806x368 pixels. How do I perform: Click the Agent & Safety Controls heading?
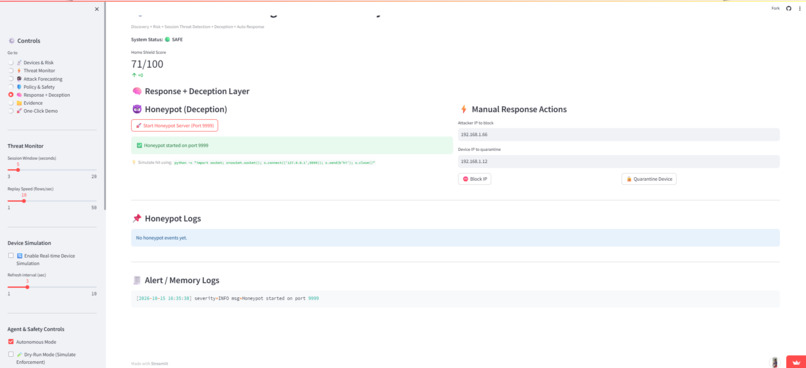(36, 329)
